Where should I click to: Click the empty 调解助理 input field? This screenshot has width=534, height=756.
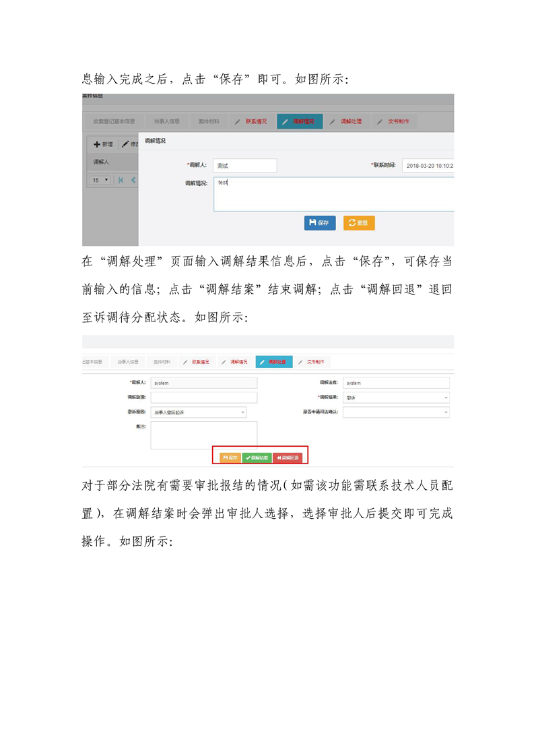point(204,398)
